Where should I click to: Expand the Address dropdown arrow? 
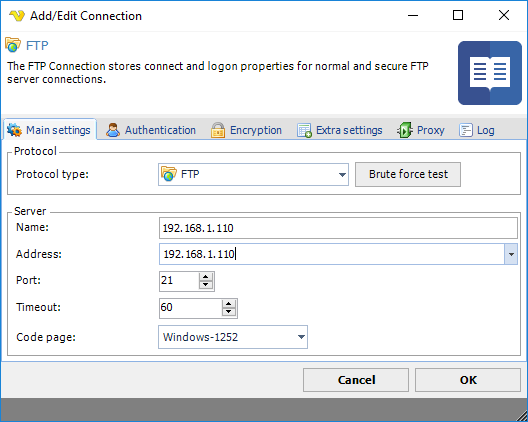(511, 254)
